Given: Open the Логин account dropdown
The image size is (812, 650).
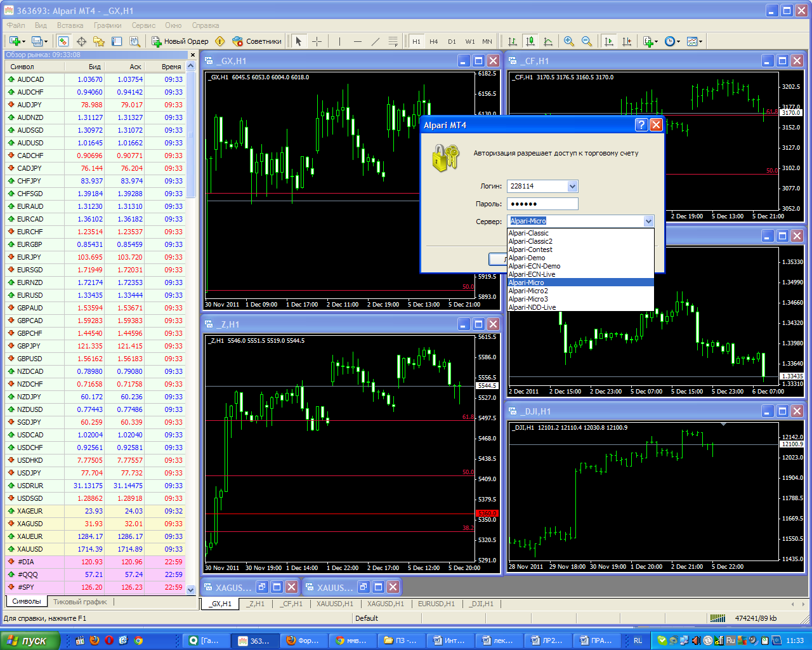Looking at the screenshot, I should pos(572,186).
